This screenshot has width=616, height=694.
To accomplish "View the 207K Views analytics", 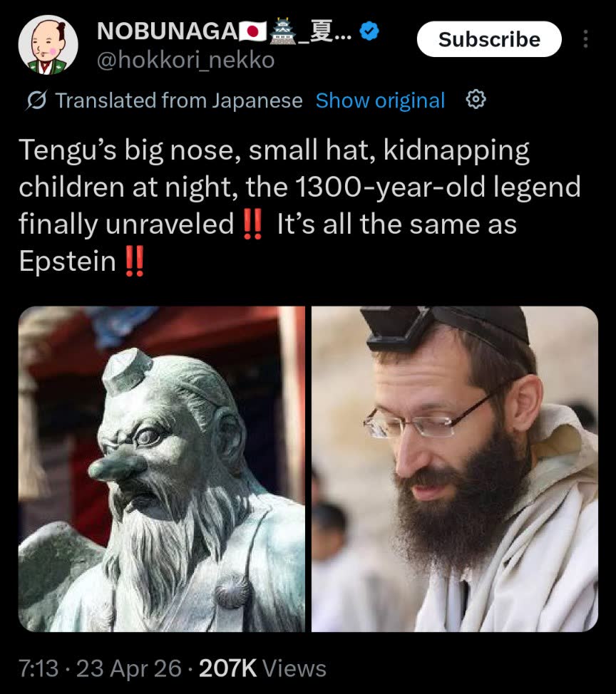I will click(262, 668).
